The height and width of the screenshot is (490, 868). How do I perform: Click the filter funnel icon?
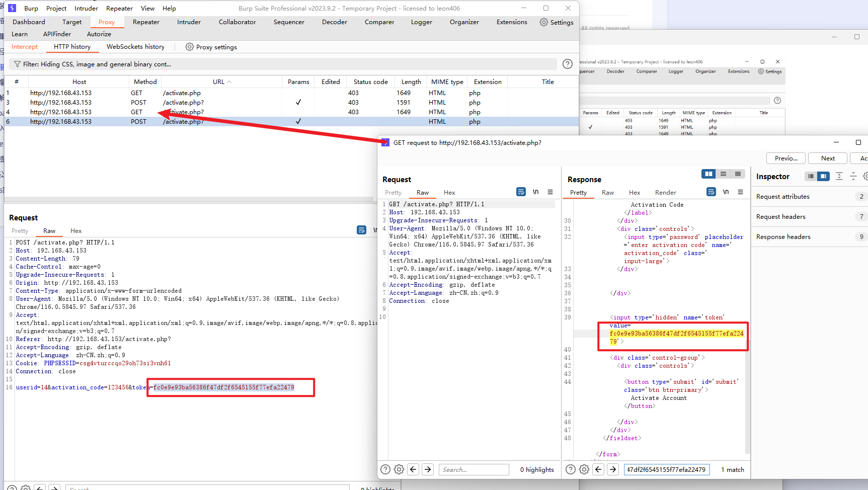pyautogui.click(x=18, y=64)
